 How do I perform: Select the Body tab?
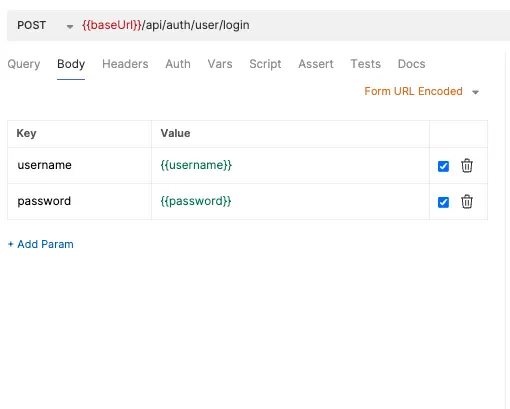coord(71,64)
